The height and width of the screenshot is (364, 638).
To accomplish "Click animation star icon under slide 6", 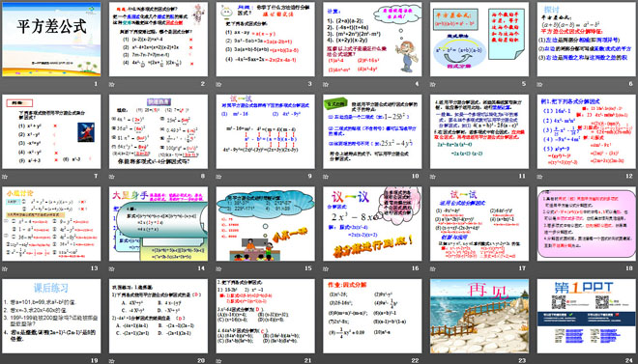I will [x=540, y=85].
